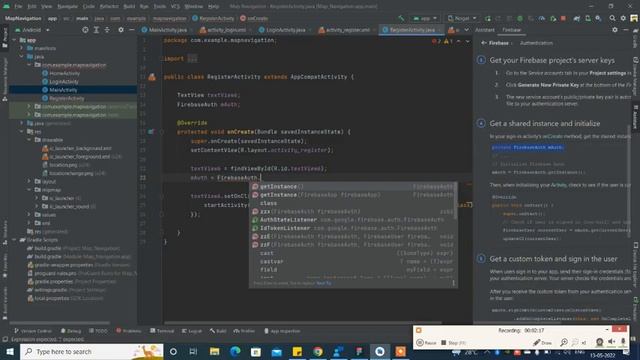This screenshot has width=640, height=360.
Task: Show hidden editor tabs dropdown arrow
Action: point(467,30)
